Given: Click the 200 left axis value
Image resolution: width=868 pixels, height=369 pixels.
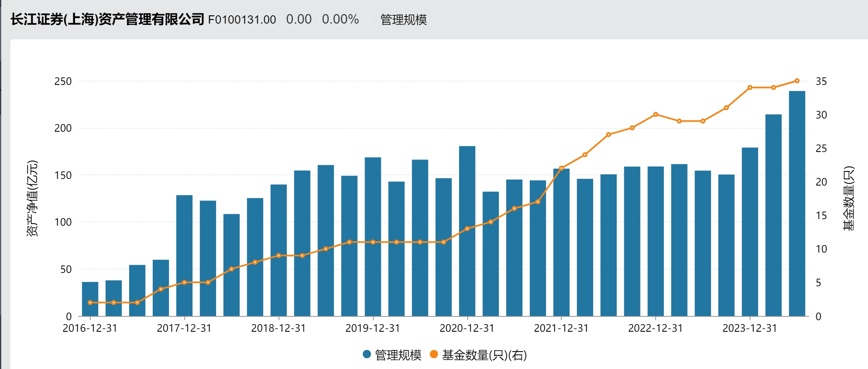Looking at the screenshot, I should coord(63,128).
